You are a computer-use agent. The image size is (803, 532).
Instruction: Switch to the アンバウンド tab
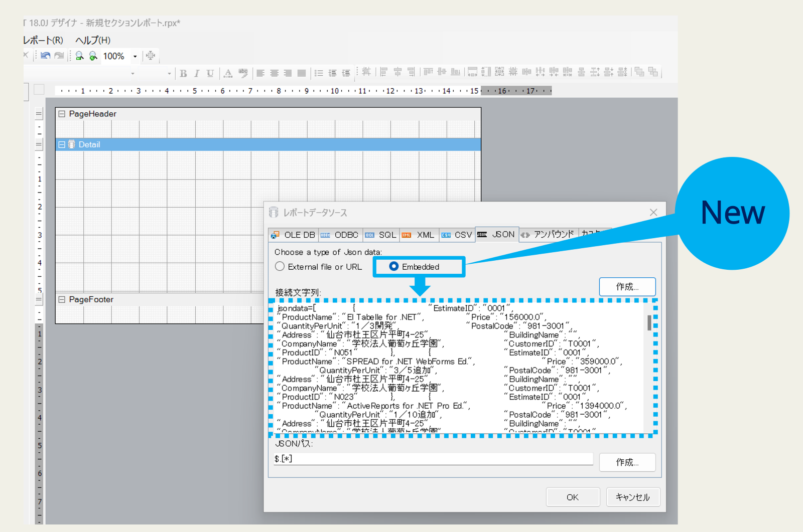point(548,235)
